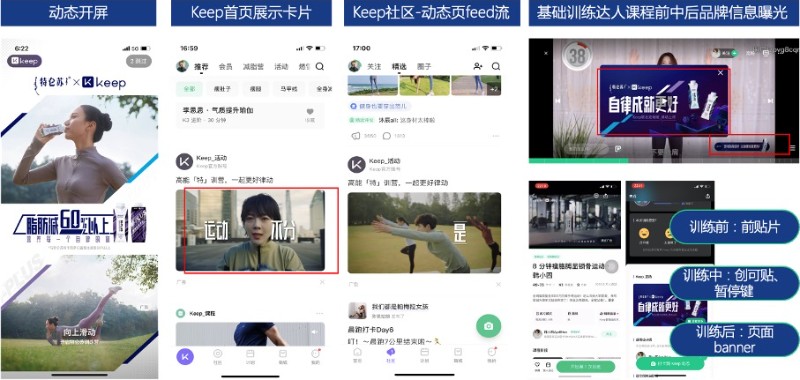
Task: Switch to the 会员 tab
Action: point(226,66)
